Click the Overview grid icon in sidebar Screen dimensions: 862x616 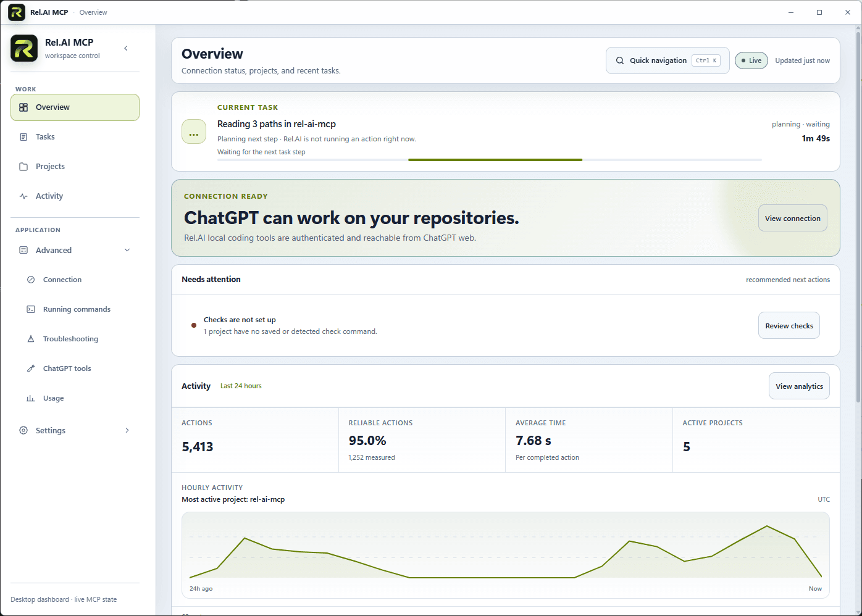point(23,107)
